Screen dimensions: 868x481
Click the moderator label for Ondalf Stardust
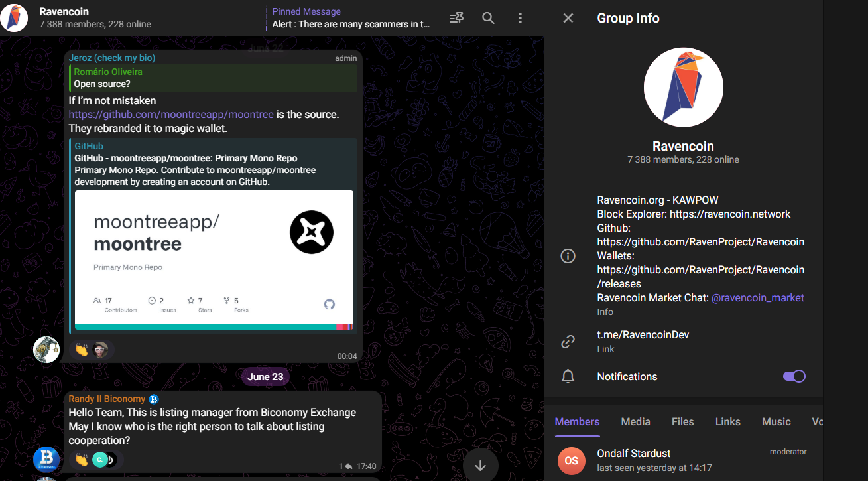pyautogui.click(x=788, y=452)
